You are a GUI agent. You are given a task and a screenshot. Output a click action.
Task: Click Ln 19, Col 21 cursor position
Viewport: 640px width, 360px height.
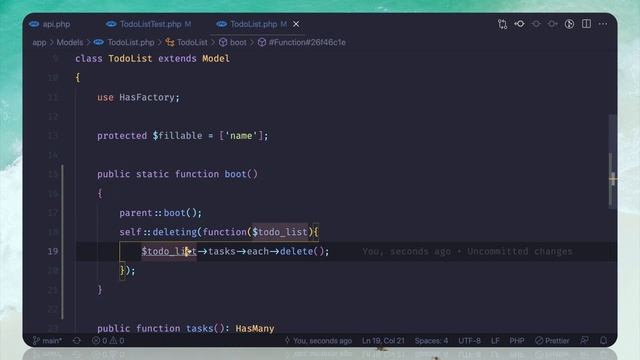(x=383, y=340)
